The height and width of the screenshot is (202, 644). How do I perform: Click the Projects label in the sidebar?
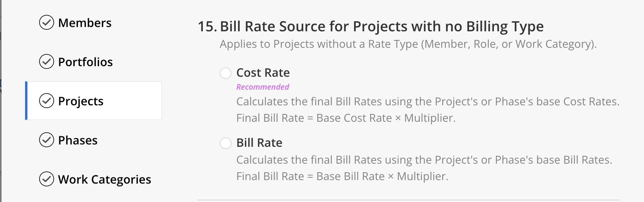[81, 101]
